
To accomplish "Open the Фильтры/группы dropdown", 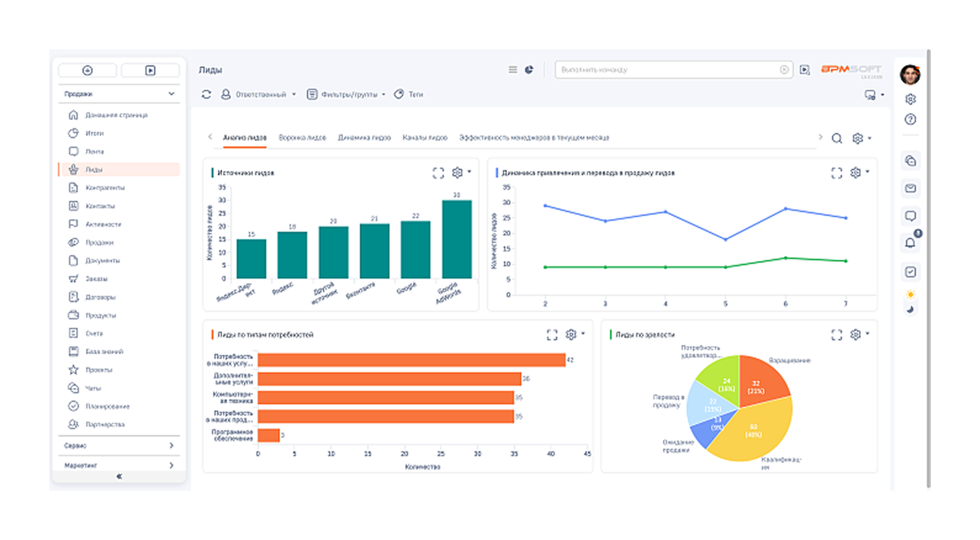I will coord(346,94).
